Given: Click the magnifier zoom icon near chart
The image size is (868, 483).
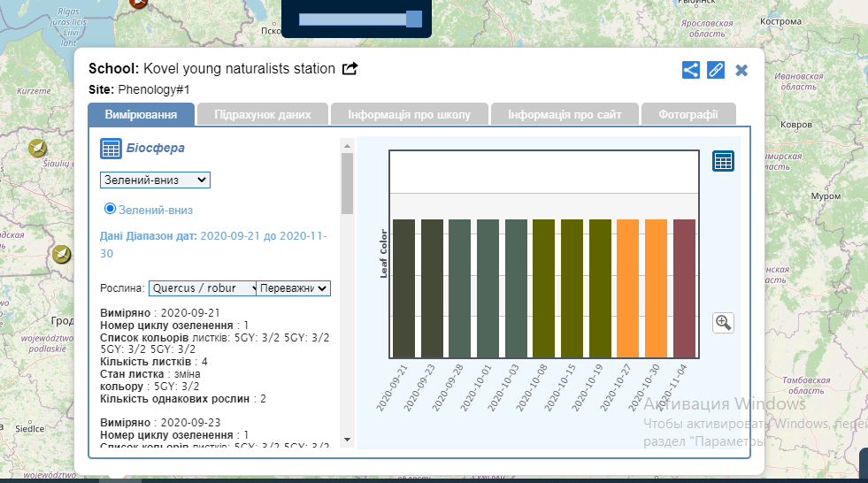Looking at the screenshot, I should pyautogui.click(x=723, y=322).
